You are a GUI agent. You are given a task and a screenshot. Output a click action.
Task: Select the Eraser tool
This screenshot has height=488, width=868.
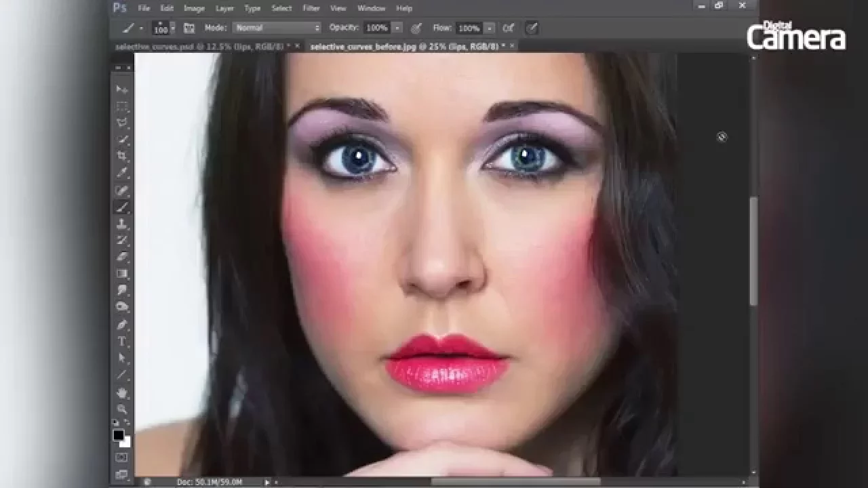(x=122, y=257)
